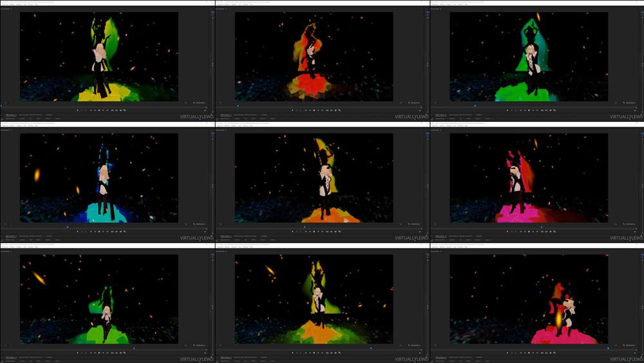Select blue playhead in pink-floor crouching-dancer frame
This screenshot has height=363, width=644.
(x=609, y=348)
